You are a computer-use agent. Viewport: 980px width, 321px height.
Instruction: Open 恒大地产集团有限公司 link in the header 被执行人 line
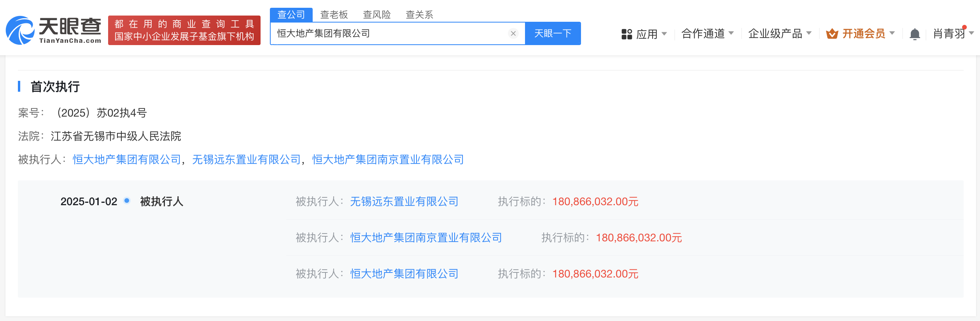click(x=127, y=159)
